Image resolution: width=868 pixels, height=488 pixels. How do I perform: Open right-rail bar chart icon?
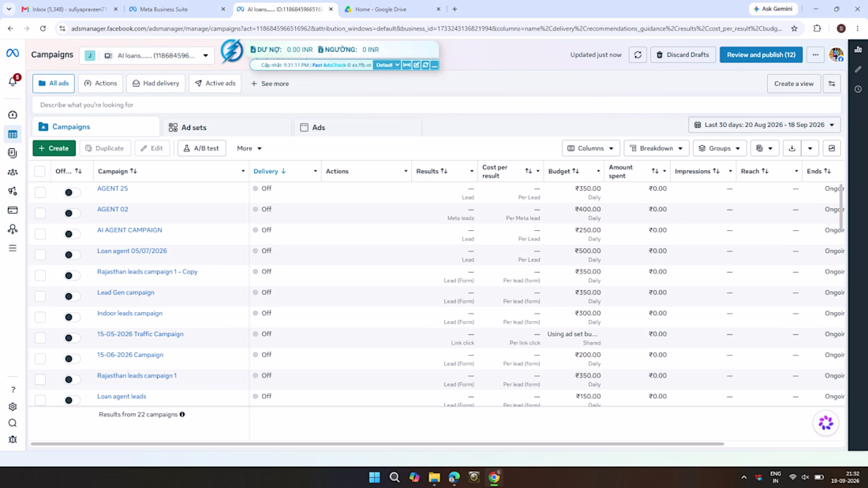click(858, 50)
